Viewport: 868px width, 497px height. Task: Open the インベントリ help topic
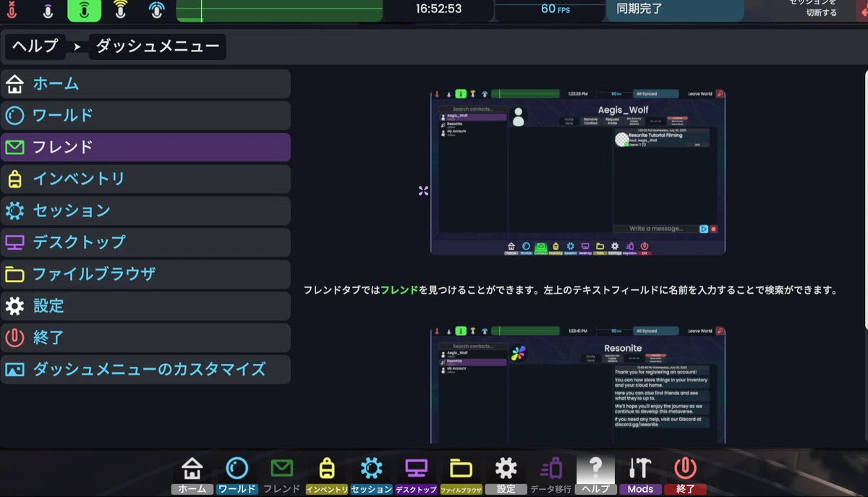pyautogui.click(x=145, y=179)
